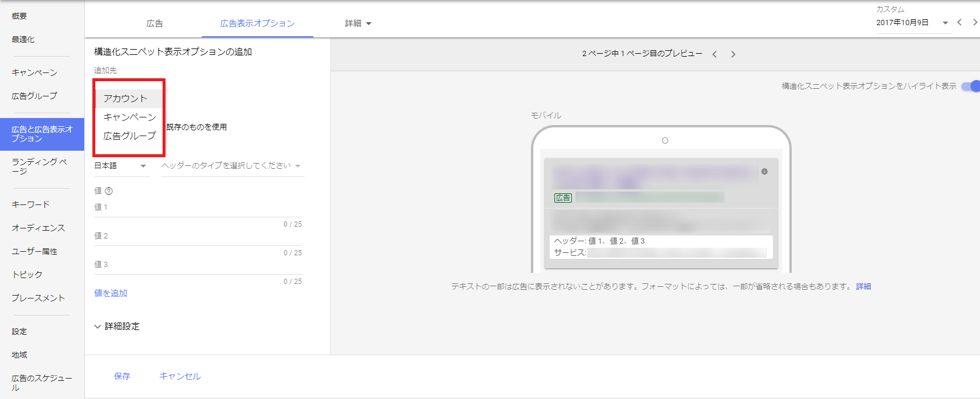This screenshot has height=399, width=980.
Task: Open help for the 値 label
Action: click(x=109, y=191)
